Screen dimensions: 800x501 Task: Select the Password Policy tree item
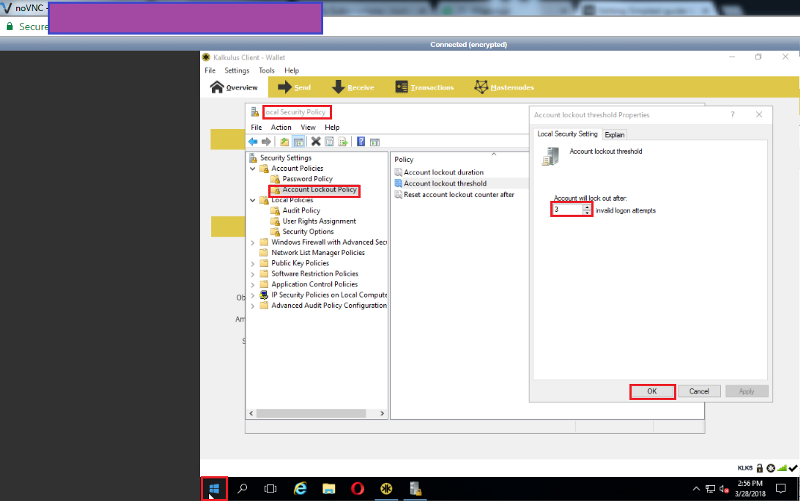click(307, 179)
